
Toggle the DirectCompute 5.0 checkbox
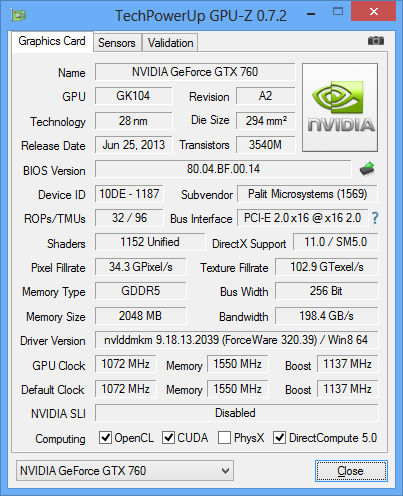tap(279, 437)
